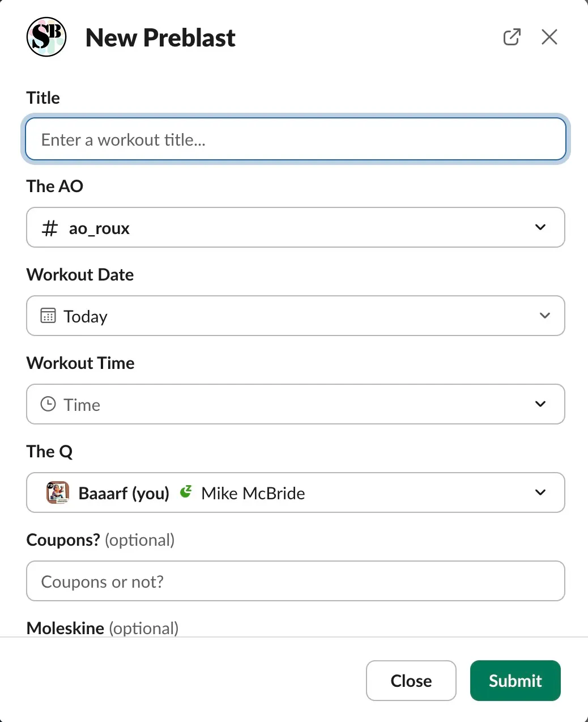
Task: Click the green status emoji beside Mike McBride
Action: [185, 492]
